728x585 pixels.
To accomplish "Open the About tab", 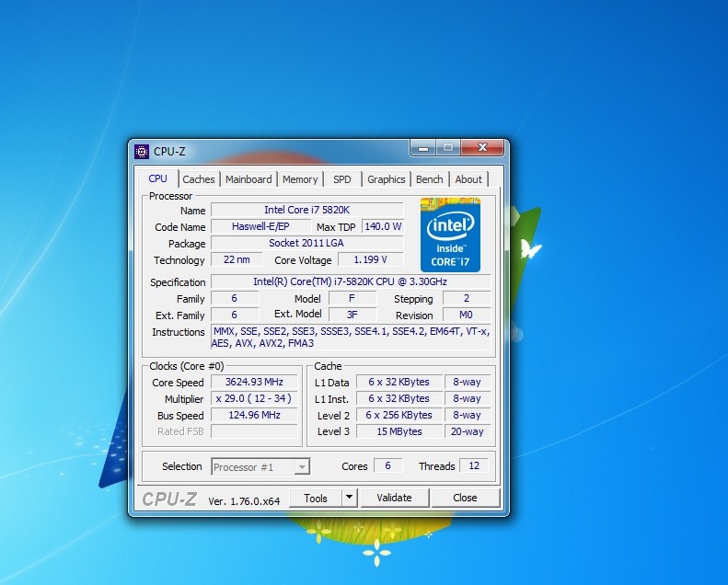I will coord(468,179).
